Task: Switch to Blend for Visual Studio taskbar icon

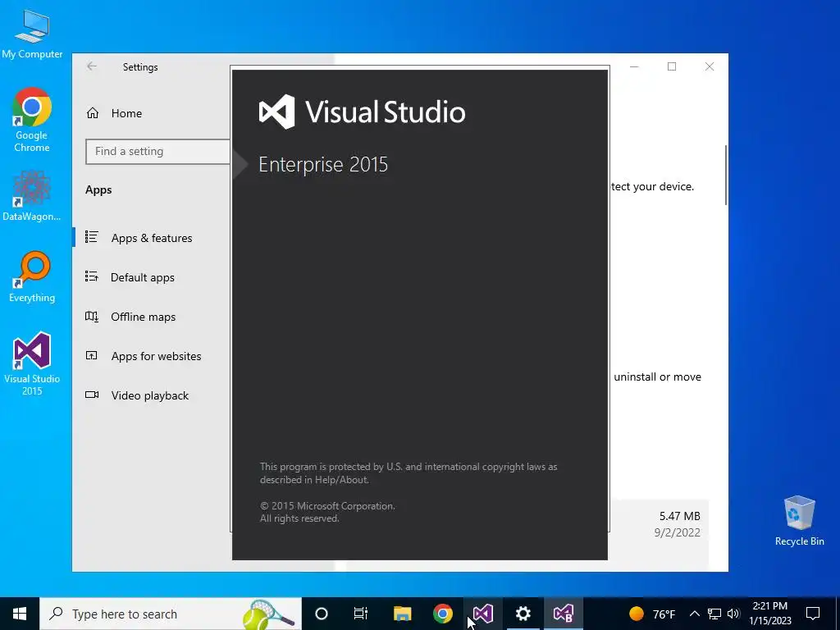Action: tap(564, 614)
